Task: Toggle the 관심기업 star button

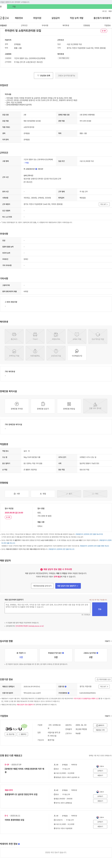Action: tap(10, 734)
